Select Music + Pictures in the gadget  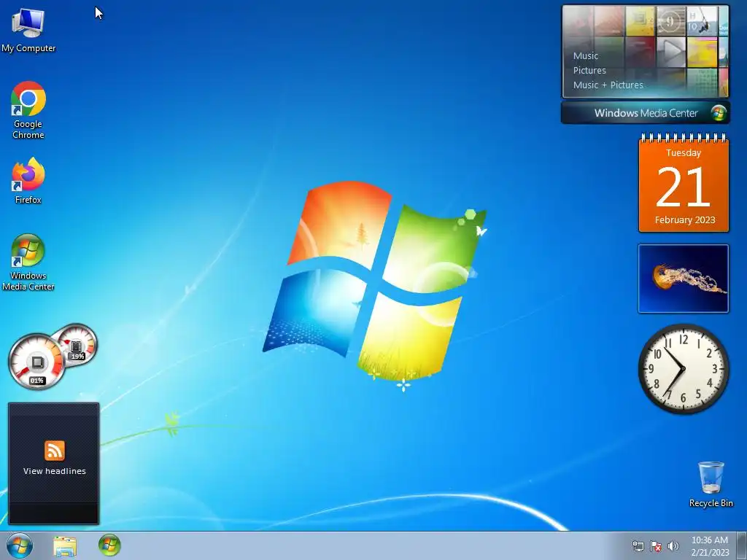(608, 85)
